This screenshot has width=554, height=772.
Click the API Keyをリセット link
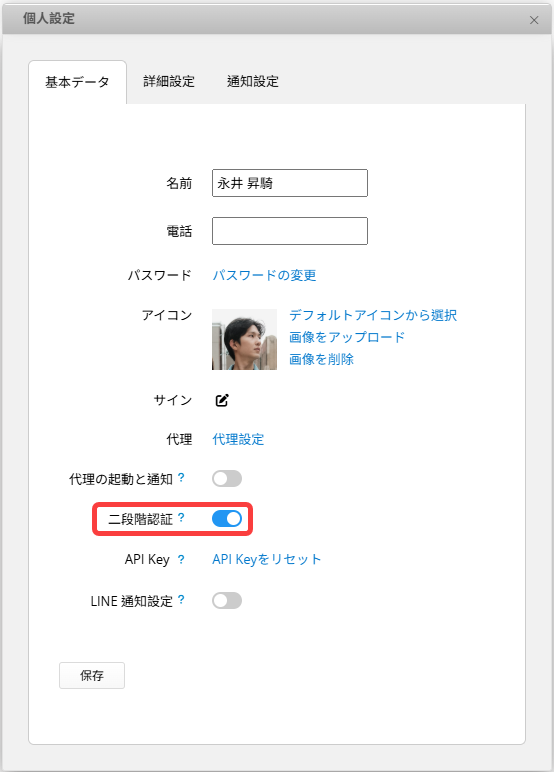click(266, 559)
